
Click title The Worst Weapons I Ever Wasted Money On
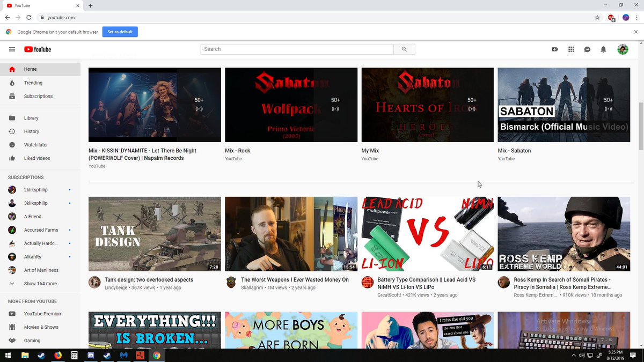[295, 280]
